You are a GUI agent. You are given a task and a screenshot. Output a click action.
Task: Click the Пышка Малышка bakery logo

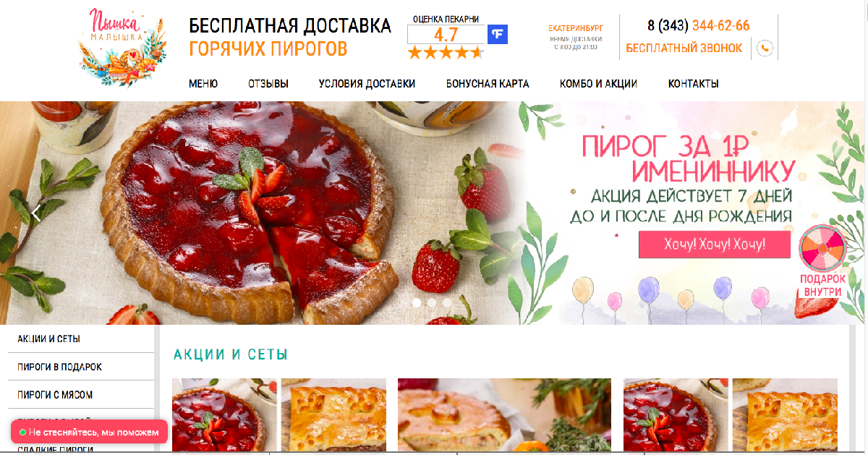[121, 46]
